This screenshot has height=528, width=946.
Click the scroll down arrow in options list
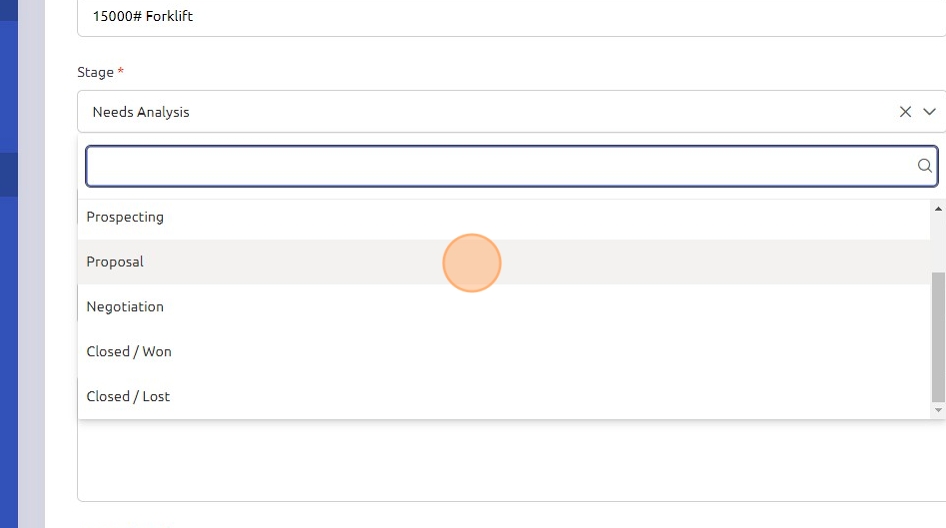pyautogui.click(x=938, y=410)
